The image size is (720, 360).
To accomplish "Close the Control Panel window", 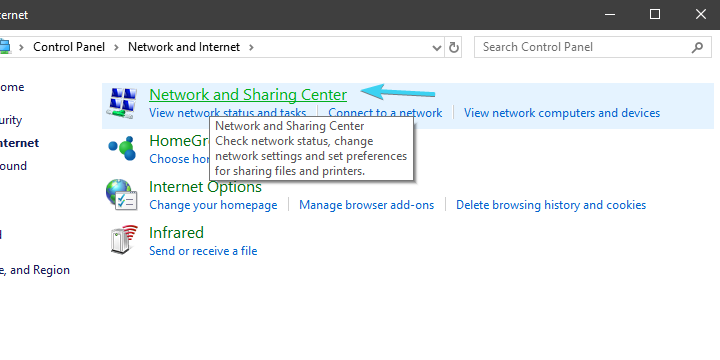I will (x=700, y=15).
